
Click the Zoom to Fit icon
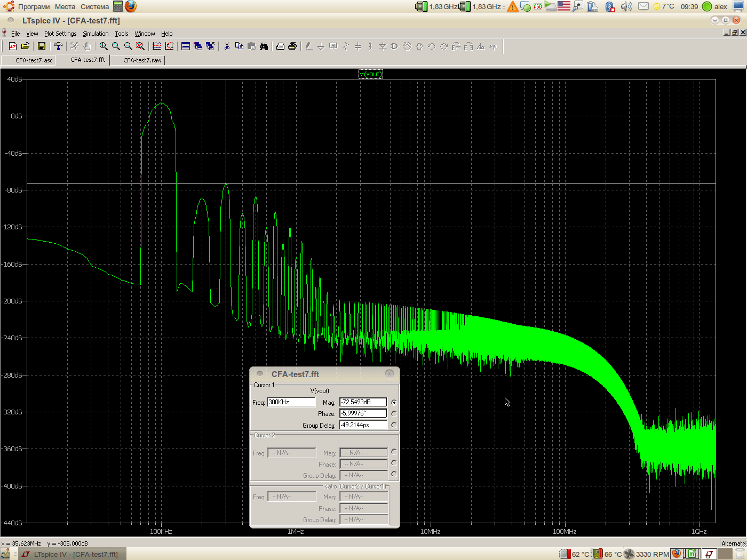[x=140, y=46]
